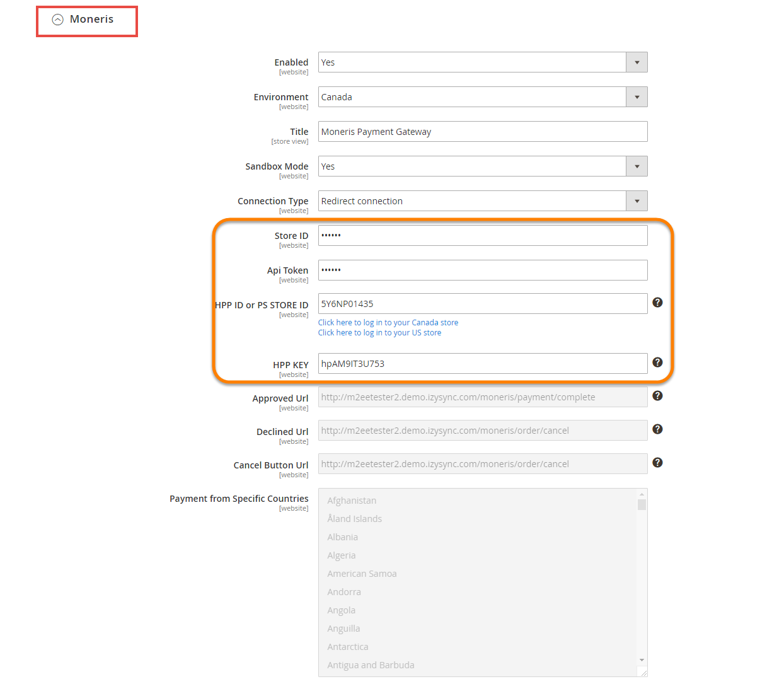784x696 pixels.
Task: Click the countries list scrollbar thumb
Action: pos(642,504)
